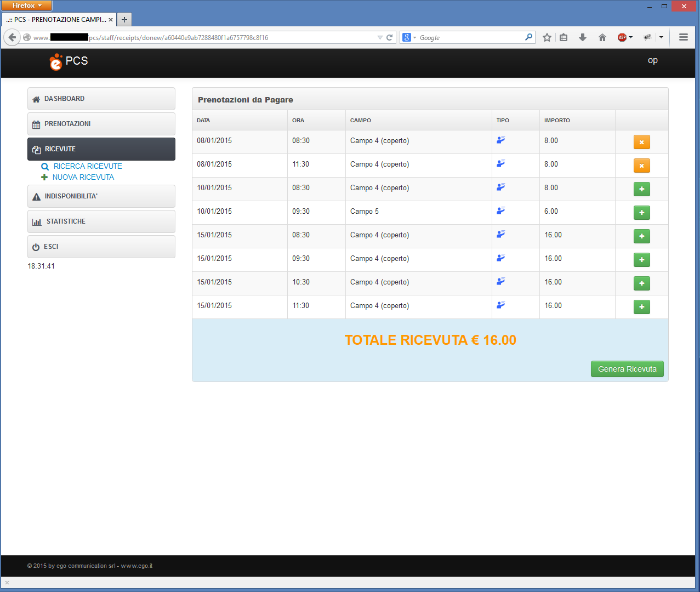Add the Campo 5 booking to receipt
This screenshot has height=592, width=700.
[x=641, y=213]
